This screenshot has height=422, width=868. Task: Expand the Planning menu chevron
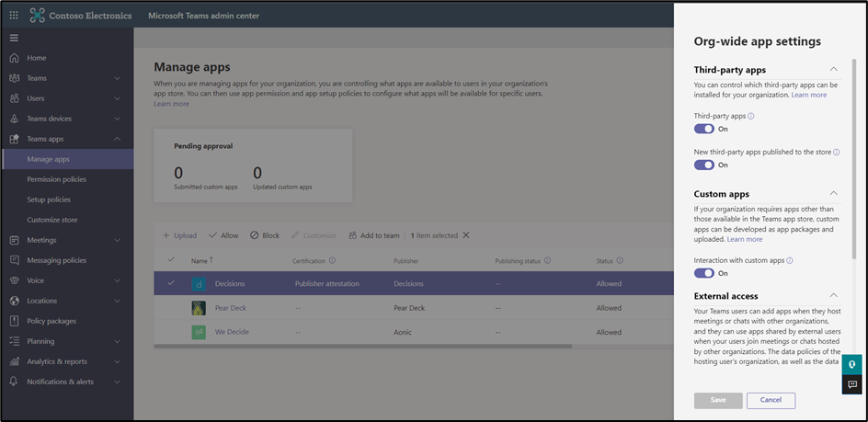pyautogui.click(x=118, y=341)
